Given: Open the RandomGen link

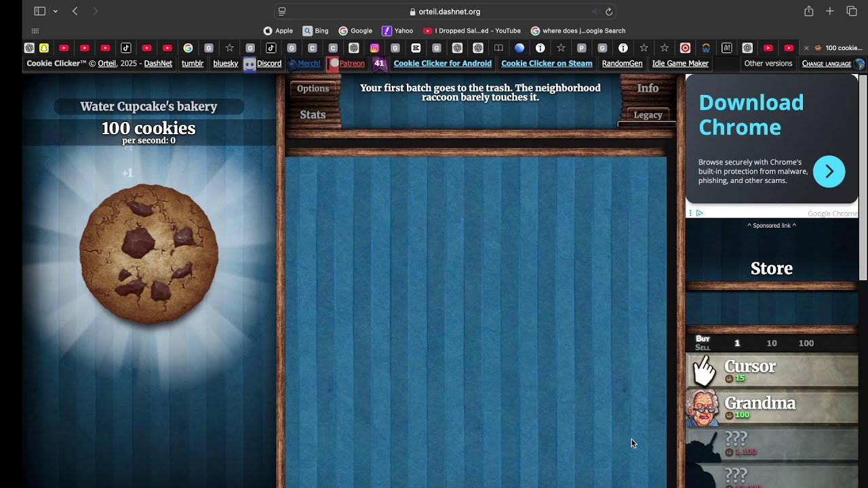Looking at the screenshot, I should (x=622, y=64).
